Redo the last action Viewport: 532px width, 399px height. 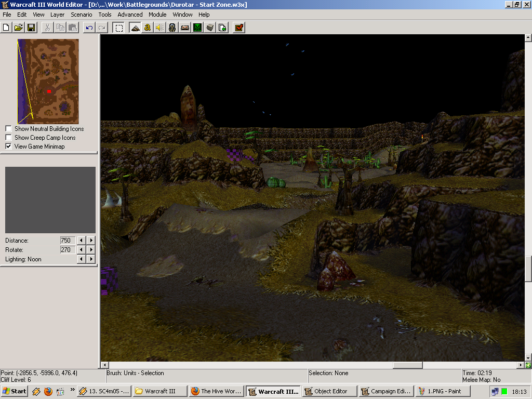click(x=102, y=28)
